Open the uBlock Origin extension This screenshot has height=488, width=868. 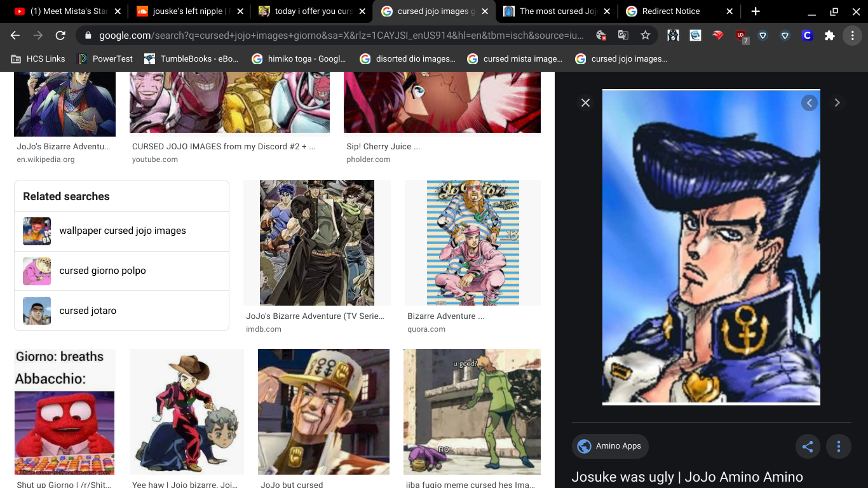pyautogui.click(x=741, y=36)
